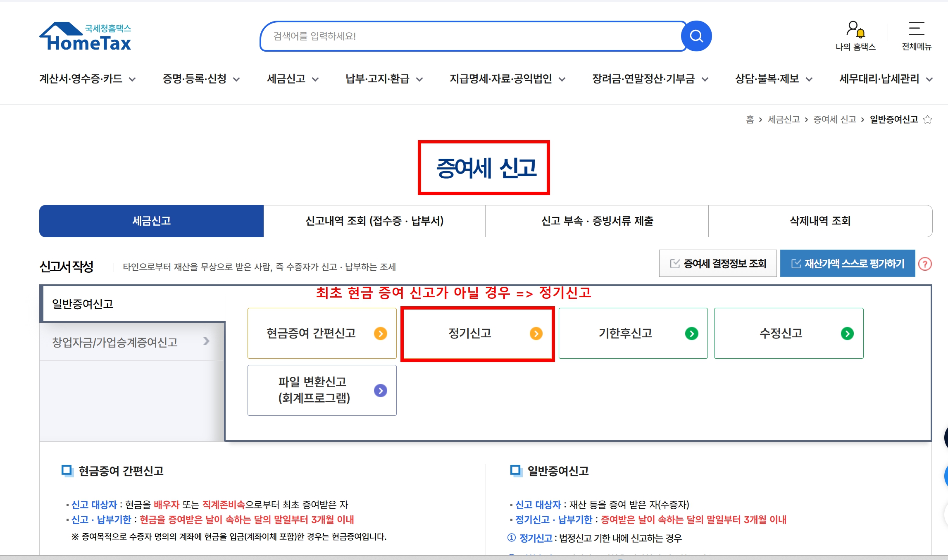
Task: Click green arrow on 기한후신고
Action: pos(691,333)
